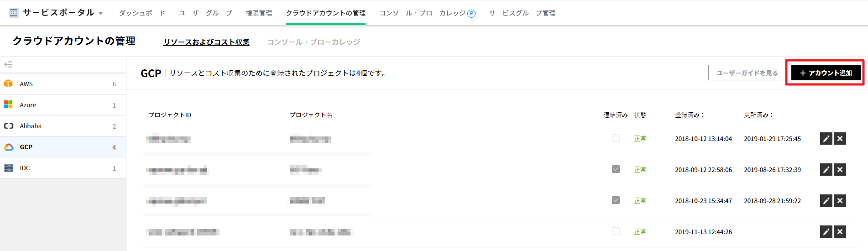Toggle the 連結済み checkbox in the first row
Screen dimensions: 868x251
[x=616, y=138]
